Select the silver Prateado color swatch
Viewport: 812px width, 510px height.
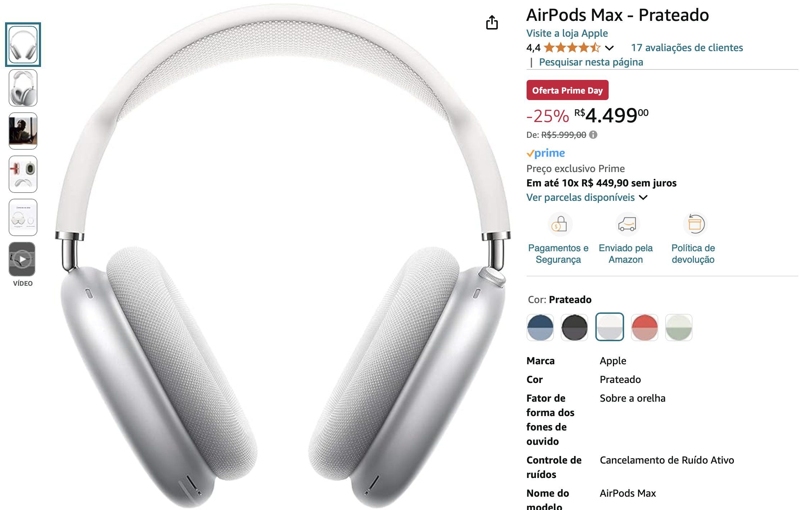[x=609, y=327]
